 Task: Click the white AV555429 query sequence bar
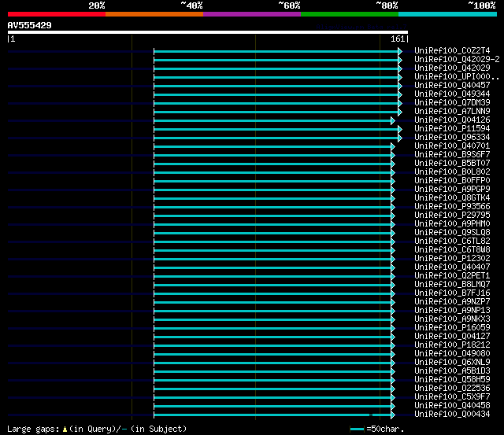[x=208, y=32]
